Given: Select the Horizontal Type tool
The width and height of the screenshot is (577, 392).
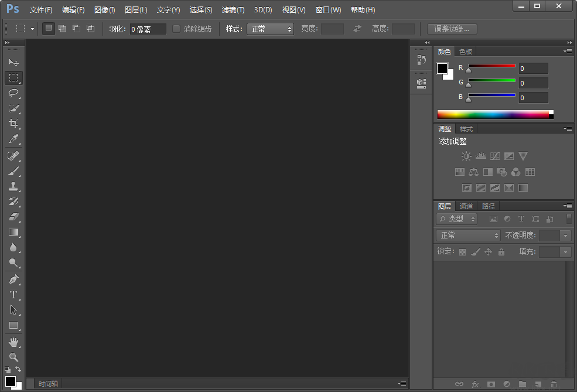Looking at the screenshot, I should (13, 295).
